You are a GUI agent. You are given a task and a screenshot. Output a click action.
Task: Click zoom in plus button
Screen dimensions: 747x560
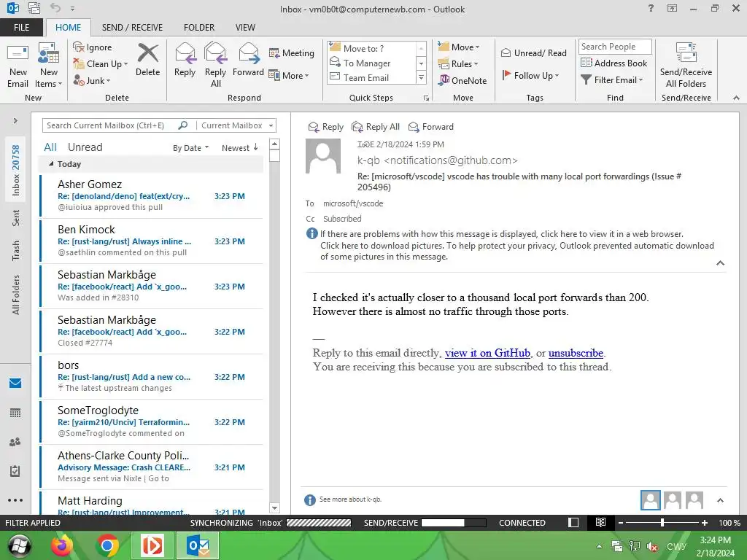[x=705, y=523]
